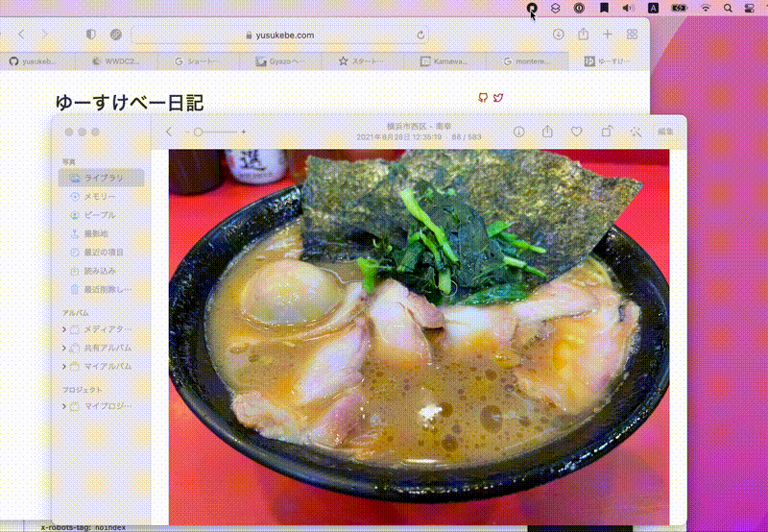Open the recently deleted trash item in sidebar
Screen dimensions: 768x532
(x=102, y=289)
